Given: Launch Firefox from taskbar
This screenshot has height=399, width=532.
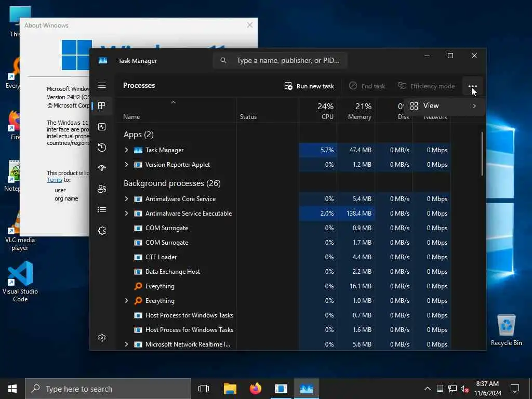Looking at the screenshot, I should pyautogui.click(x=256, y=389).
